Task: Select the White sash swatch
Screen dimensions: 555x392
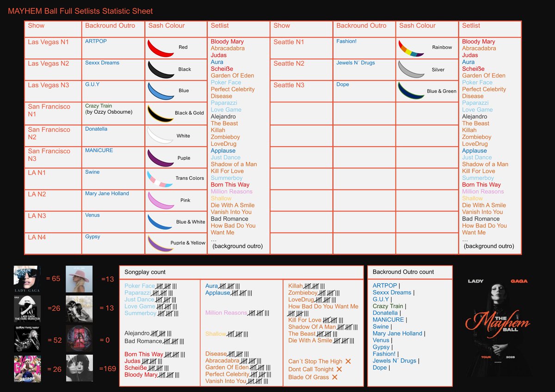Action: click(x=160, y=135)
